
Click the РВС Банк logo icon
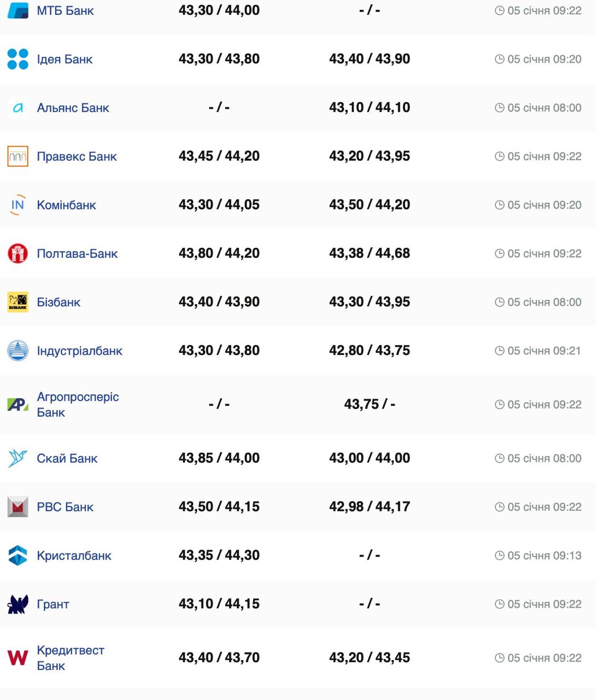click(x=17, y=507)
